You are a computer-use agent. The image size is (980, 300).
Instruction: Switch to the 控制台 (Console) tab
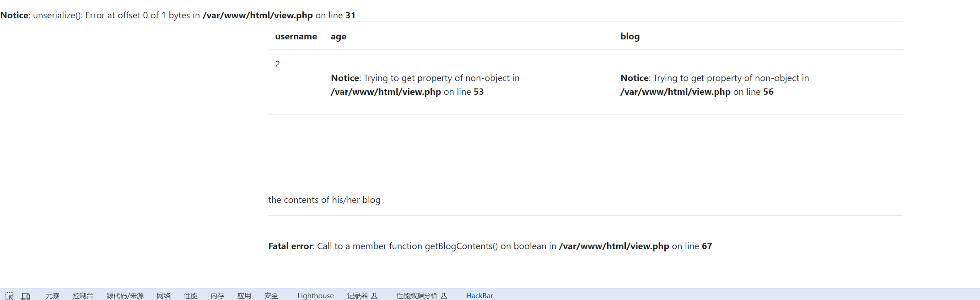pos(83,296)
